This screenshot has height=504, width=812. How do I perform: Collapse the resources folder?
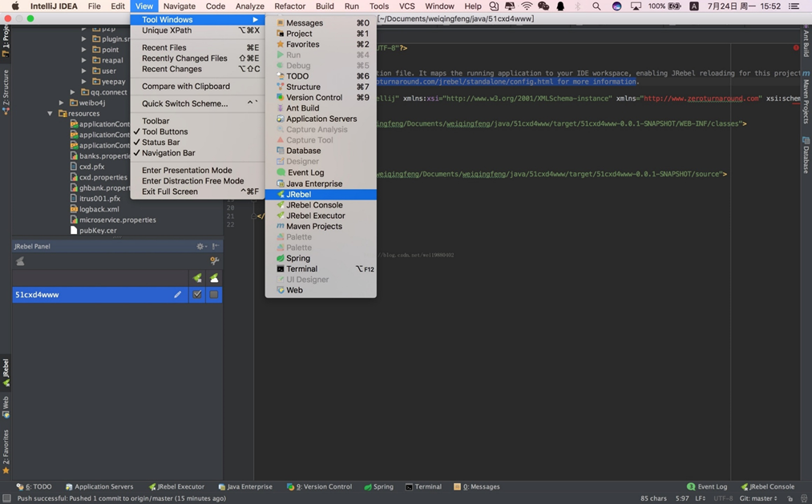coord(50,113)
